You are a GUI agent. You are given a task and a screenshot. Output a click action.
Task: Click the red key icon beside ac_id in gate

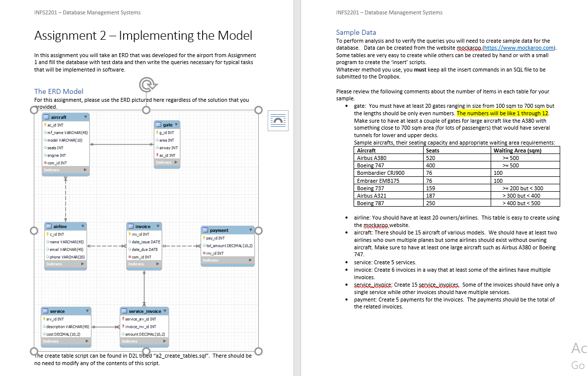pos(158,154)
